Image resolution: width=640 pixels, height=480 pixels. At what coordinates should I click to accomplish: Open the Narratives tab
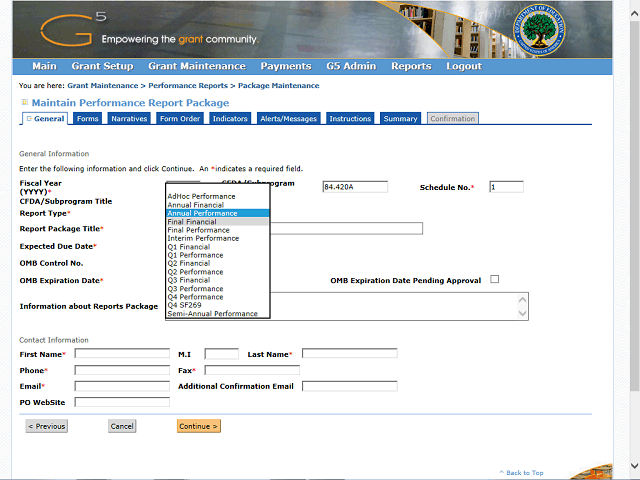click(129, 118)
